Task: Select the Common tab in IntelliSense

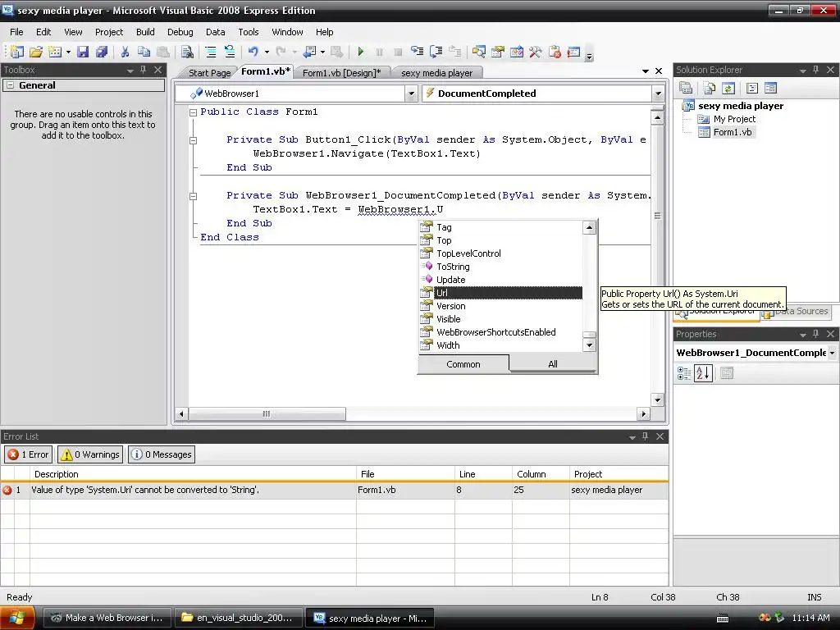Action: click(463, 364)
